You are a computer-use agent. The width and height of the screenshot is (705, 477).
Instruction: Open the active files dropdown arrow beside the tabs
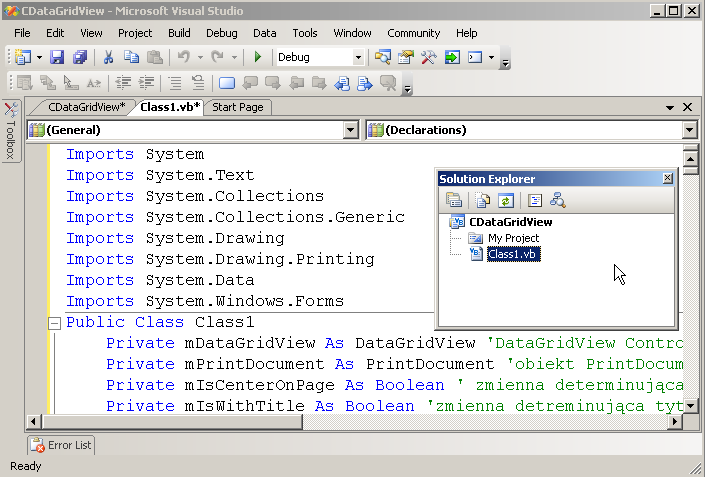[670, 107]
